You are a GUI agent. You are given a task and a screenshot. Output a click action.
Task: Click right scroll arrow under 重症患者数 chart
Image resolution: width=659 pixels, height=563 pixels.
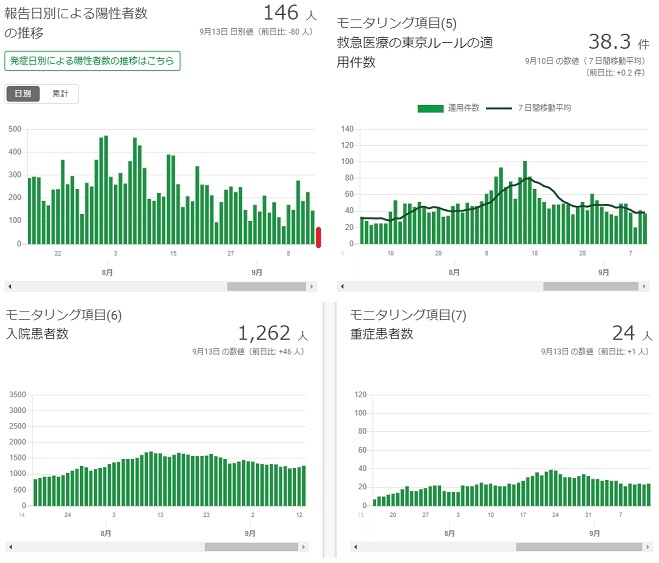646,547
